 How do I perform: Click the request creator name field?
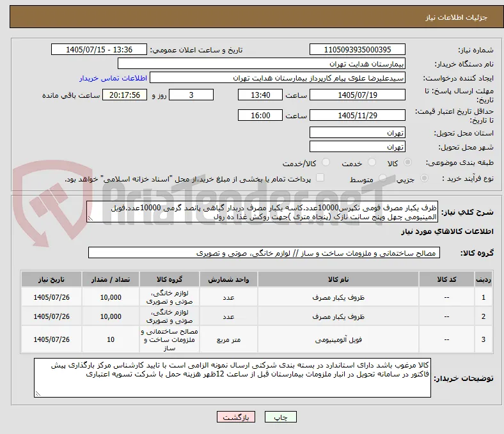(278, 78)
